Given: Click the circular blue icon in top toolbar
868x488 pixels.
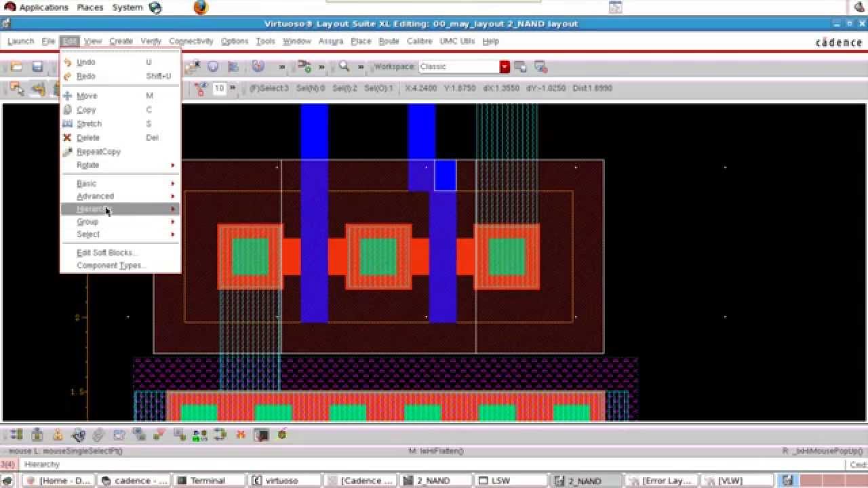Looking at the screenshot, I should click(x=213, y=66).
